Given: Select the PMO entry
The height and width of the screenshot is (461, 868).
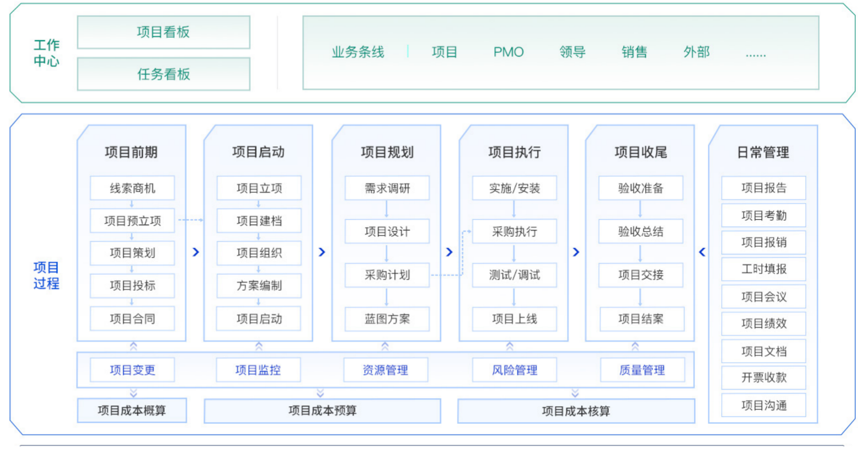Looking at the screenshot, I should [508, 52].
